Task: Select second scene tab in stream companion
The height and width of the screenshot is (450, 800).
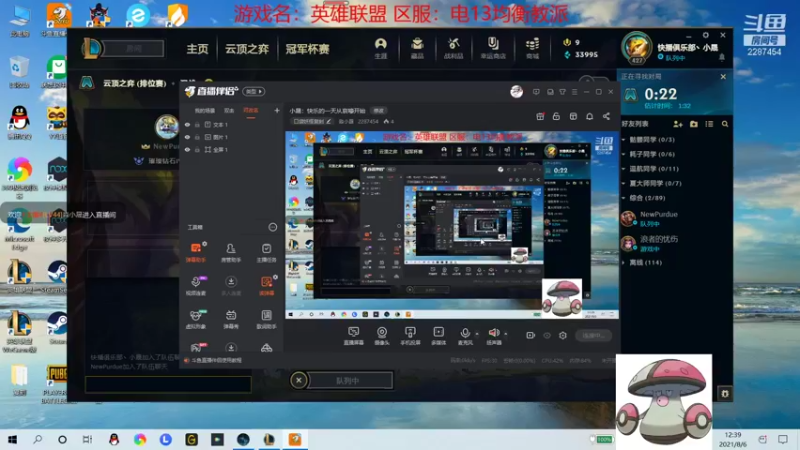Action: (229, 111)
